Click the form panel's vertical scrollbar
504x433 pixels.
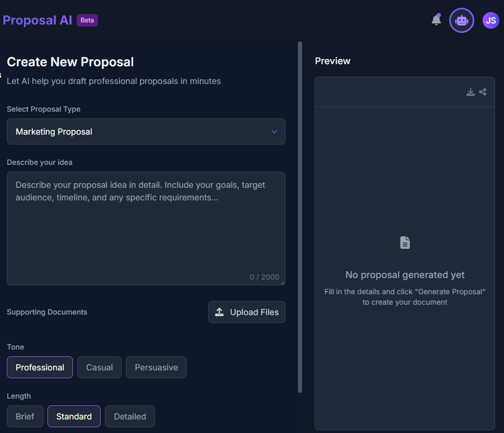coord(299,209)
